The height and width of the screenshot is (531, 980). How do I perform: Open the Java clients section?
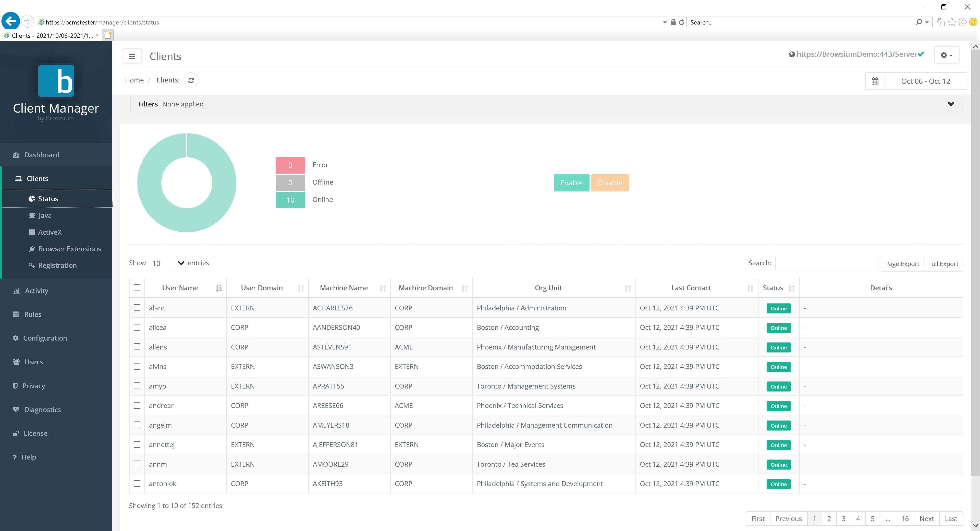point(44,215)
